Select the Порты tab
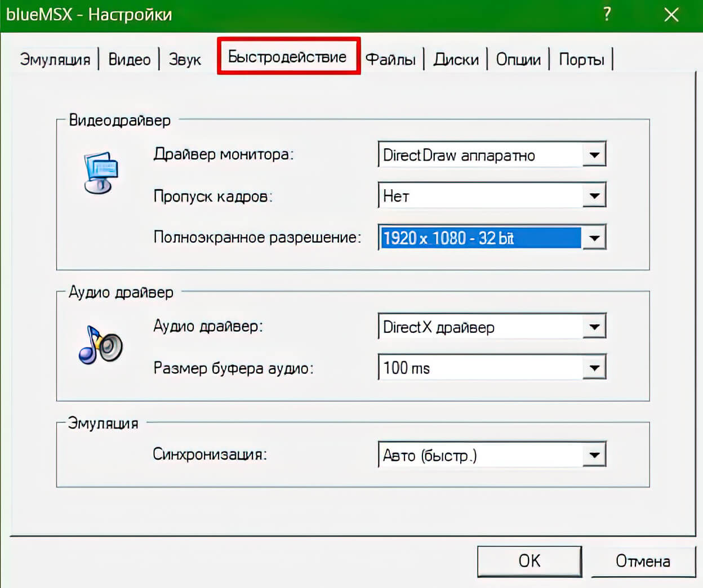 coord(581,60)
